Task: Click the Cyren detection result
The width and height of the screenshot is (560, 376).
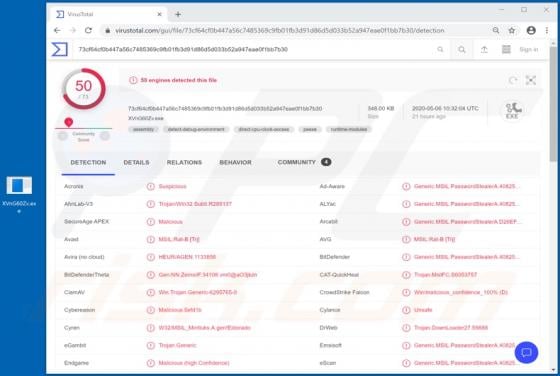Action: point(205,328)
